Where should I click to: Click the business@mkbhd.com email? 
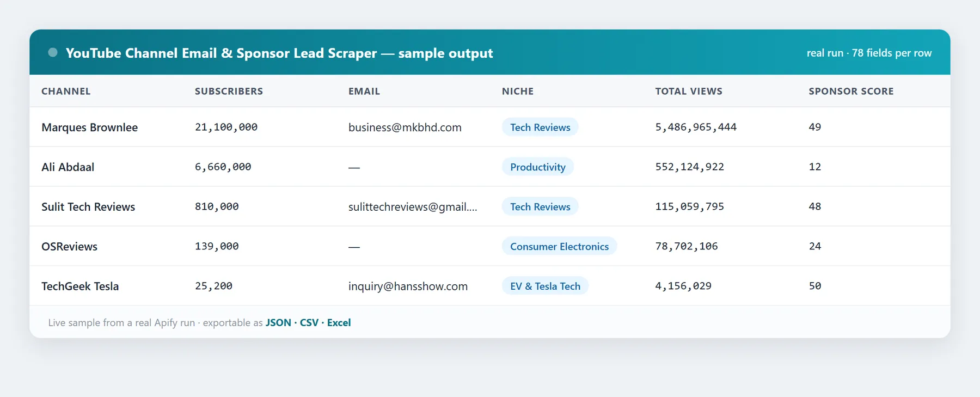[405, 127]
